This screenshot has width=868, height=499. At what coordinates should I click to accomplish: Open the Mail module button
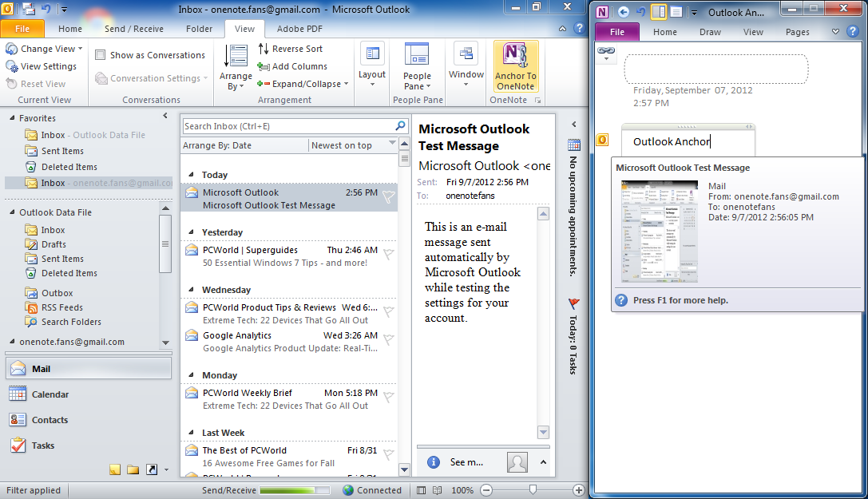point(89,369)
